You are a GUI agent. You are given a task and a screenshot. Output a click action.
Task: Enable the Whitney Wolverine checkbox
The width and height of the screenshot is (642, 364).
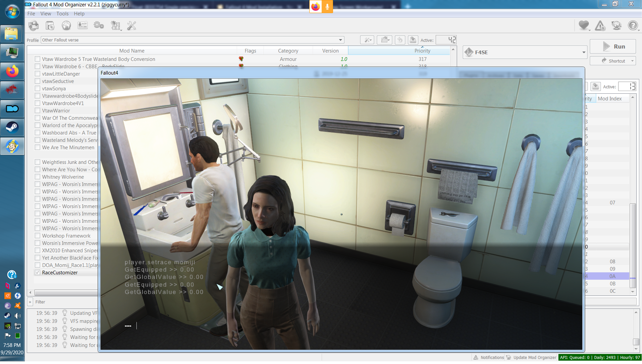coord(37,177)
